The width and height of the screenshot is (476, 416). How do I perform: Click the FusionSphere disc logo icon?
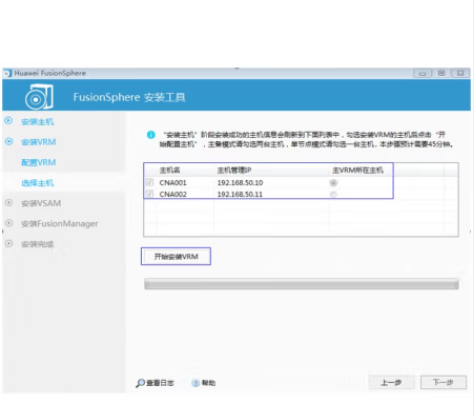[x=39, y=97]
